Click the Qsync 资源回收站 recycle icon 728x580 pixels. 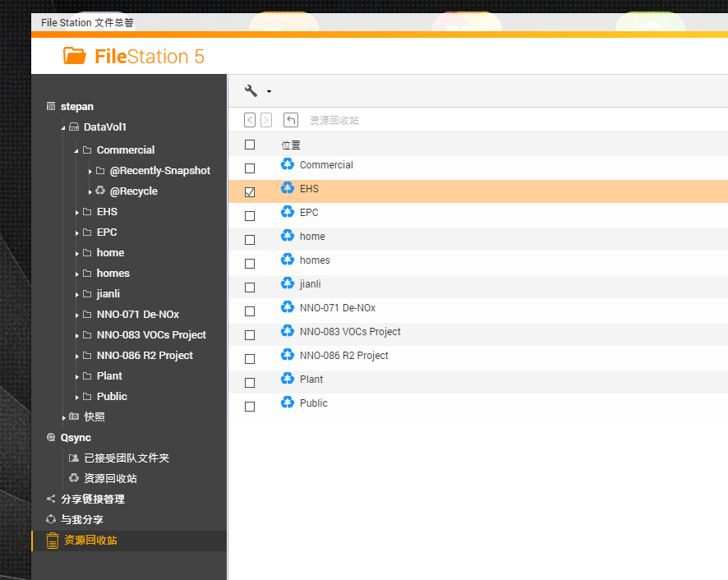[74, 478]
